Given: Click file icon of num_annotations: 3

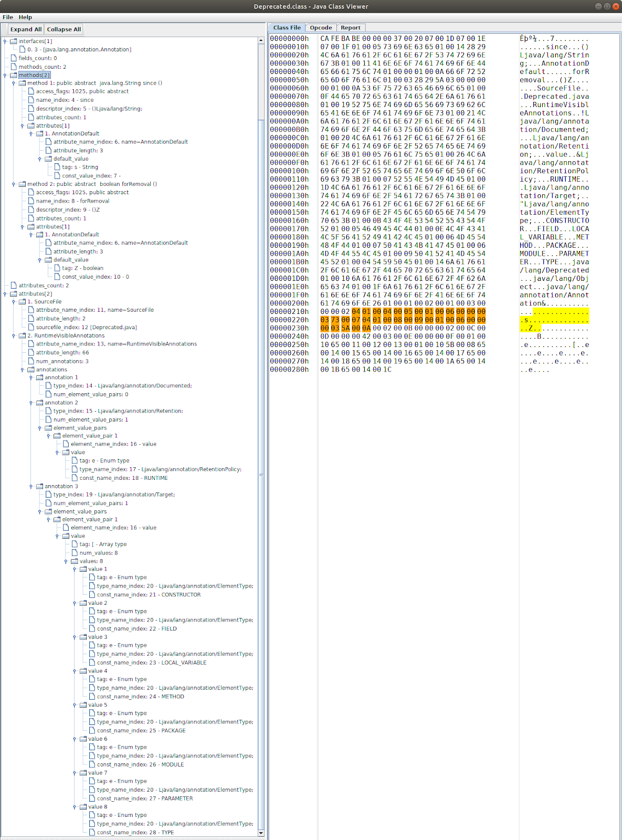Looking at the screenshot, I should point(31,361).
